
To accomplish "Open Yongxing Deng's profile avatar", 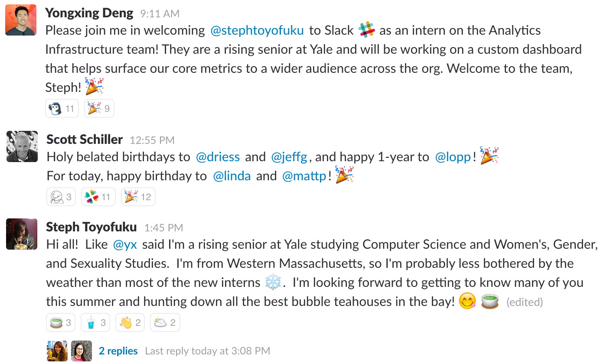I will (21, 20).
